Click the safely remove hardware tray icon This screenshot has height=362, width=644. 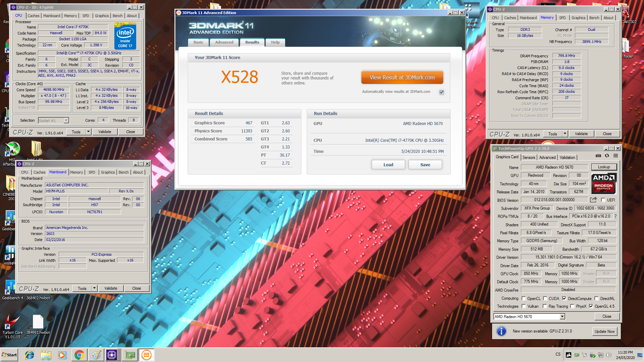(593, 355)
